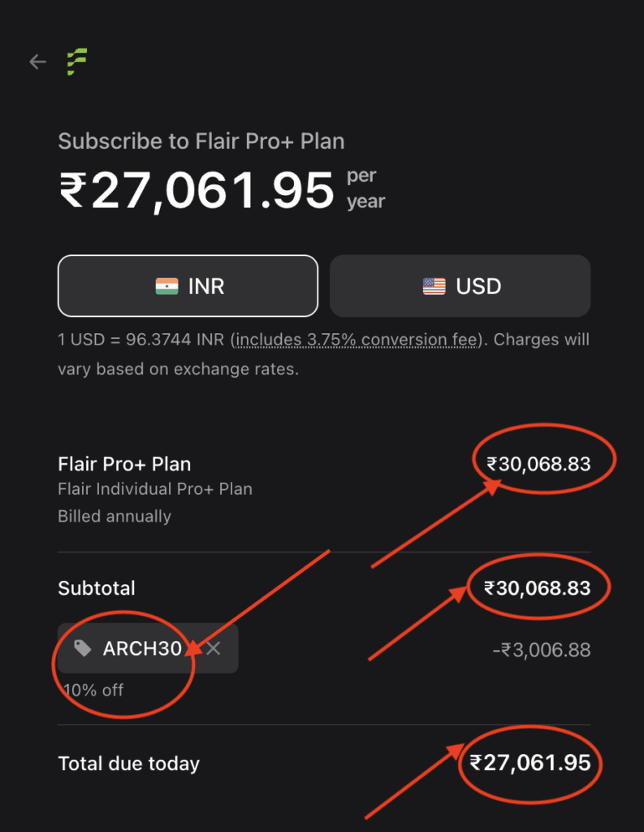Select the green Flair brand mark
This screenshot has width=644, height=832.
[x=77, y=62]
